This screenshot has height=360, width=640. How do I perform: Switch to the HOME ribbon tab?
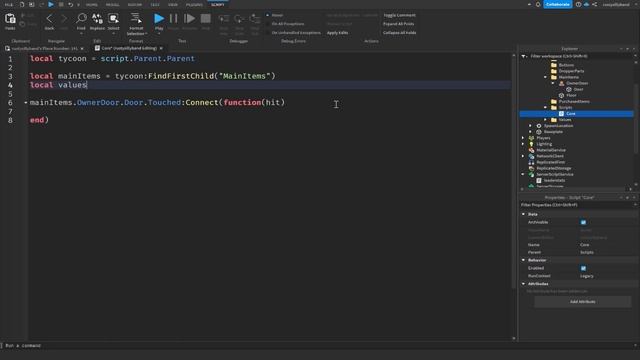point(92,4)
